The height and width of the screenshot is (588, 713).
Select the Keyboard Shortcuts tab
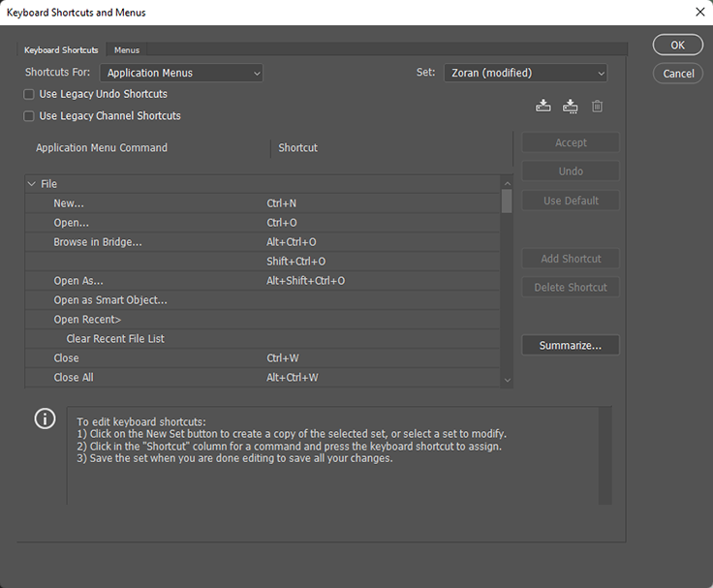[61, 49]
